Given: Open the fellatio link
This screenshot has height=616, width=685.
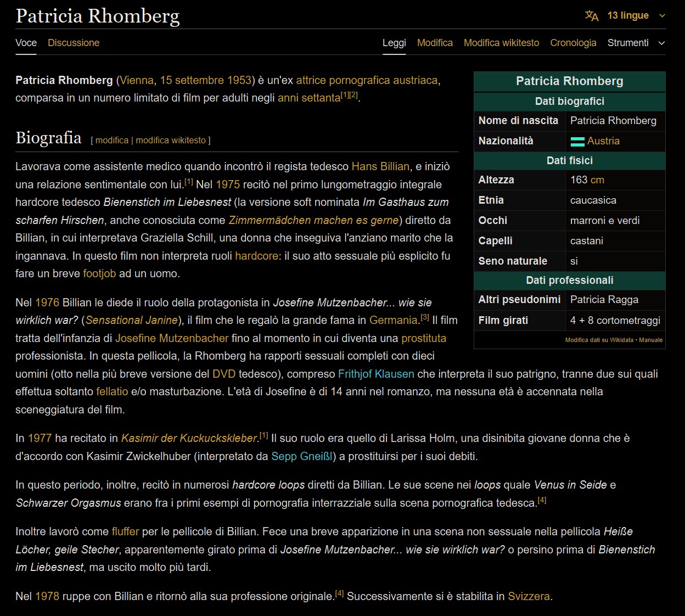Looking at the screenshot, I should coord(112,391).
